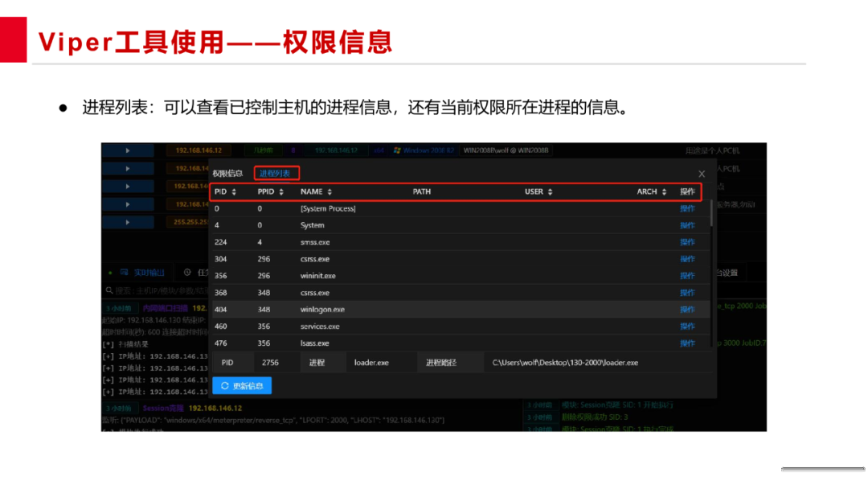Select the 进程列表 tab
Image resolution: width=868 pixels, height=489 pixels.
275,174
